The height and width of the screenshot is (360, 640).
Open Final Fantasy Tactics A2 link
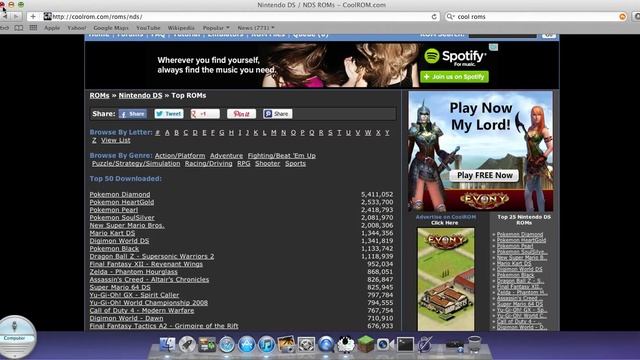point(164,326)
